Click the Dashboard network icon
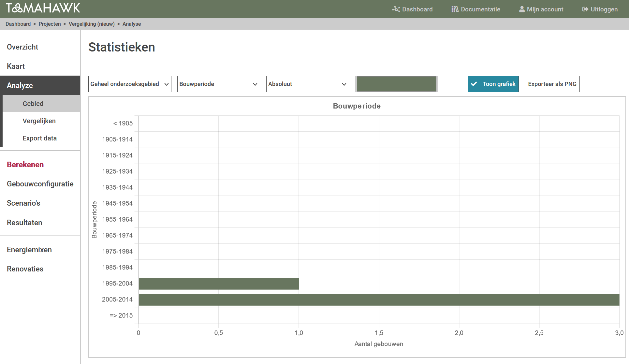This screenshot has width=629, height=364. click(x=396, y=9)
